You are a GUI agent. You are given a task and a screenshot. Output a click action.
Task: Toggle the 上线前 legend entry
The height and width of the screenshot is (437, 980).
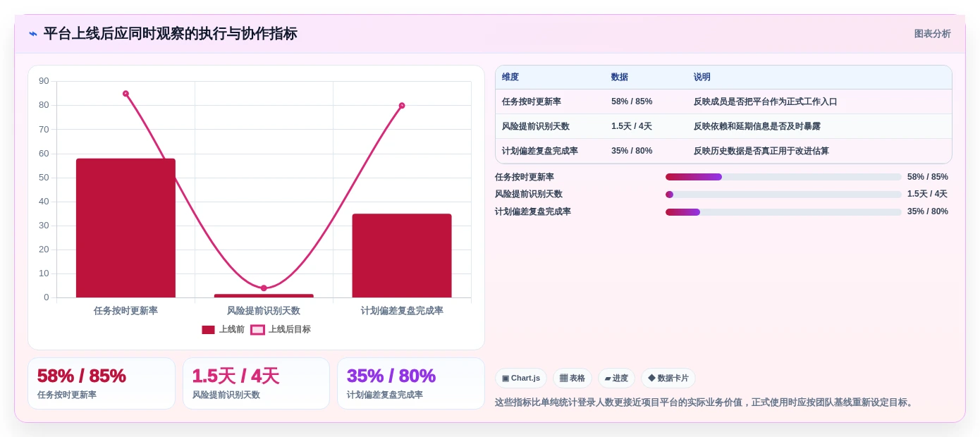click(223, 329)
